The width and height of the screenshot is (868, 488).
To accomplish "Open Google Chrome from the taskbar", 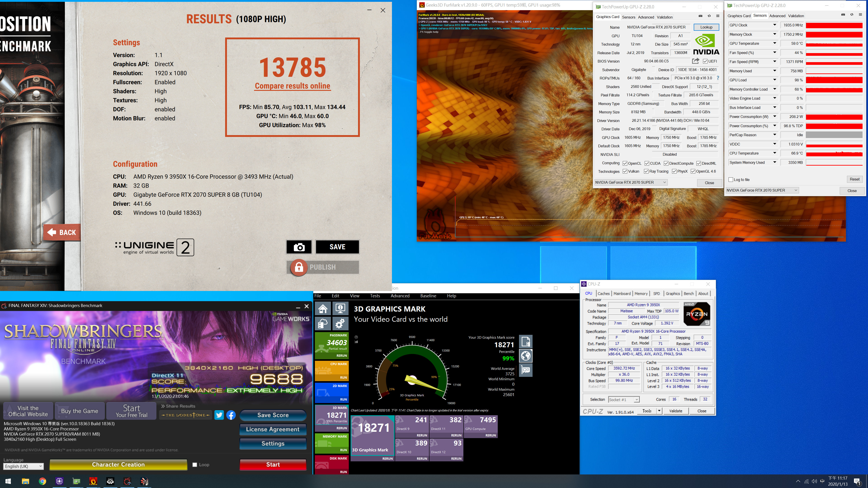I will coord(42,481).
